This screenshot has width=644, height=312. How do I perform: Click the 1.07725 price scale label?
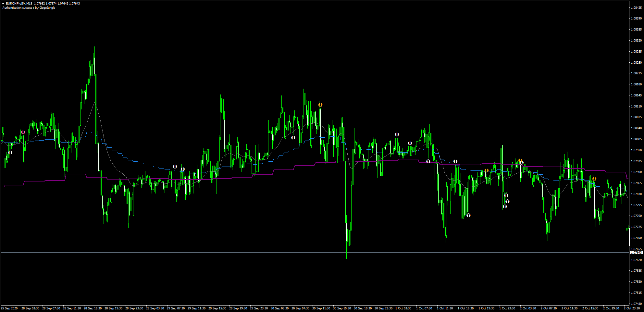(x=636, y=227)
